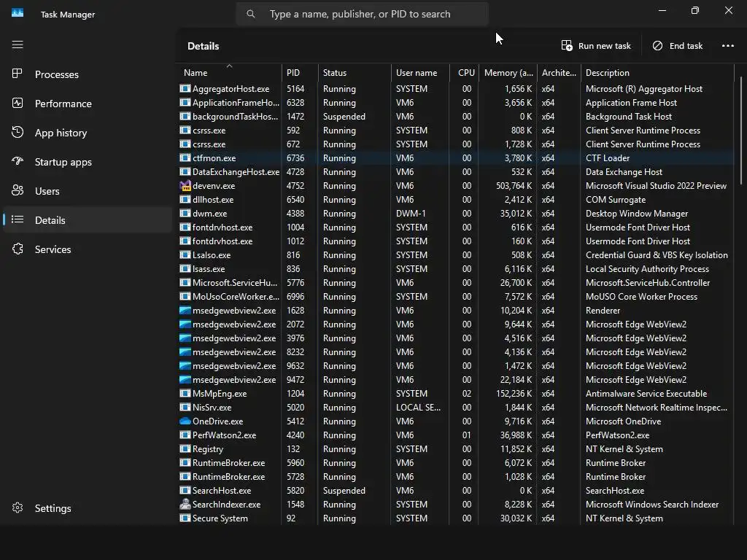Click the devenv.exe Visual Studio icon
This screenshot has width=747, height=560.
185,185
